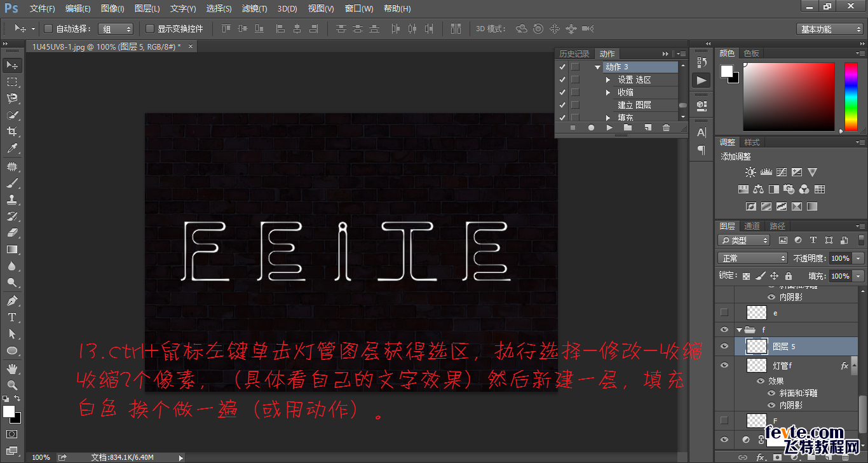Click the record button in the Actions panel
The height and width of the screenshot is (463, 868).
tap(591, 127)
